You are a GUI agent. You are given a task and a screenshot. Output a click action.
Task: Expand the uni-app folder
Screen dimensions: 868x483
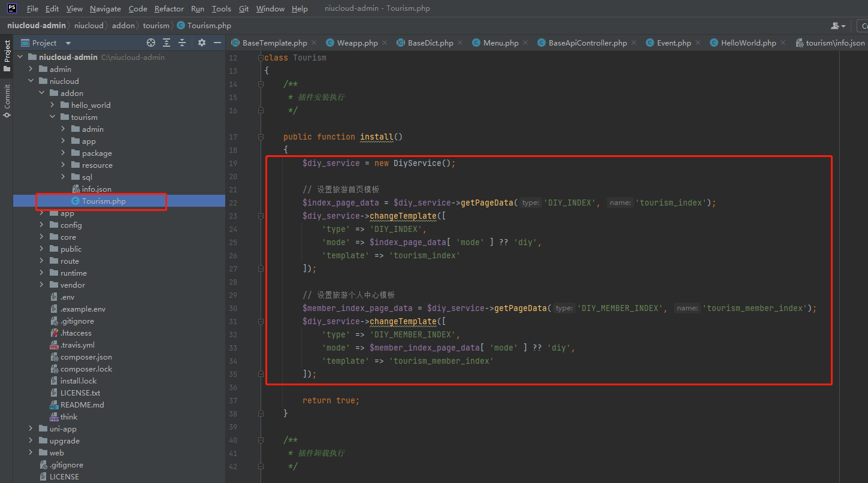point(31,428)
